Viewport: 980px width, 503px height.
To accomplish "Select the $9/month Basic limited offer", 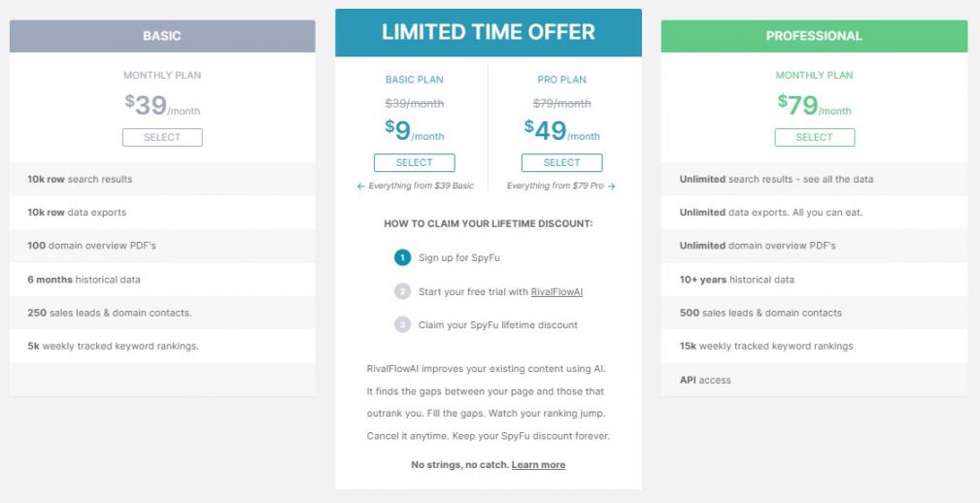I will tap(414, 163).
